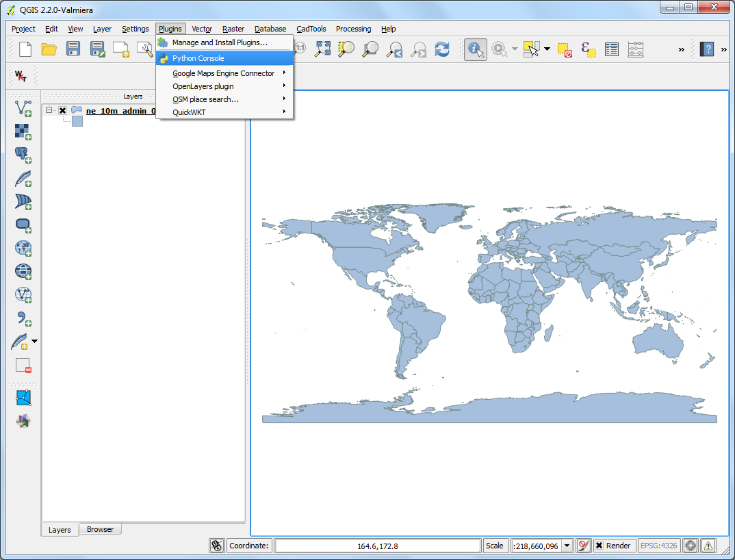The image size is (735, 560).
Task: Click the New Print Composer icon
Action: (121, 49)
